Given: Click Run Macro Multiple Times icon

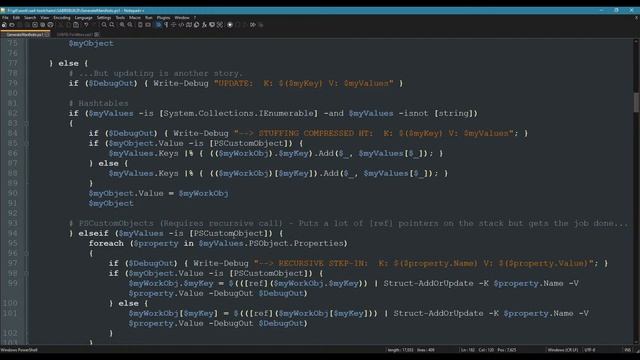Looking at the screenshot, I should 253,25.
